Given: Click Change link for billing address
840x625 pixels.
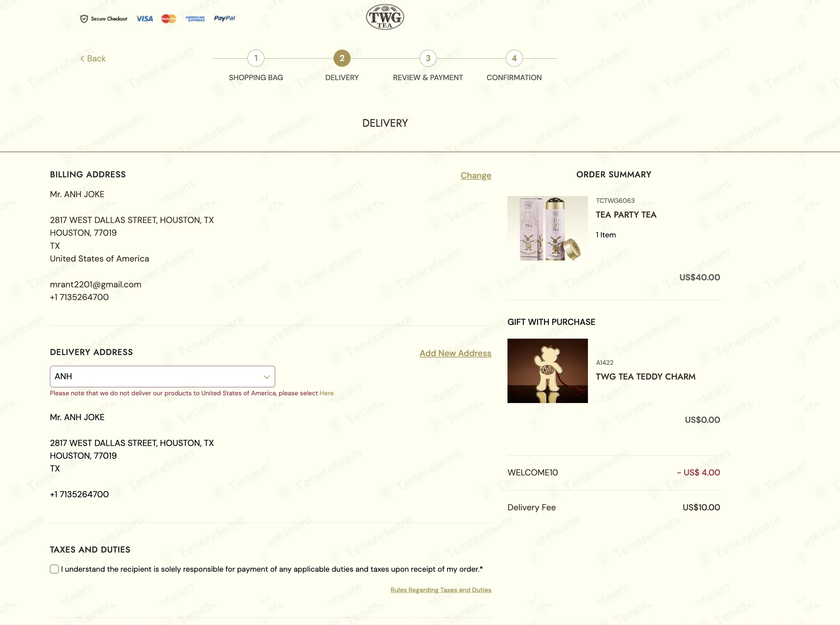Looking at the screenshot, I should coord(476,176).
